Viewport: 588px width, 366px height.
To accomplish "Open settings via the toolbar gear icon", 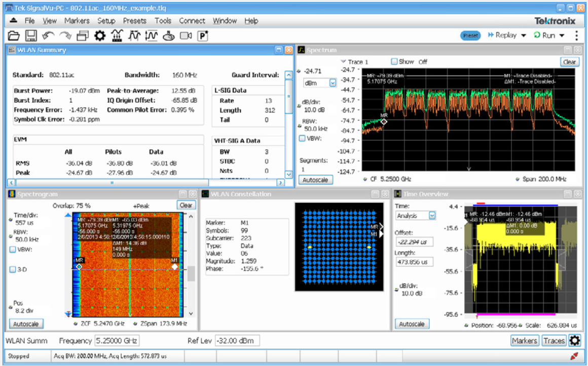I will click(x=100, y=35).
